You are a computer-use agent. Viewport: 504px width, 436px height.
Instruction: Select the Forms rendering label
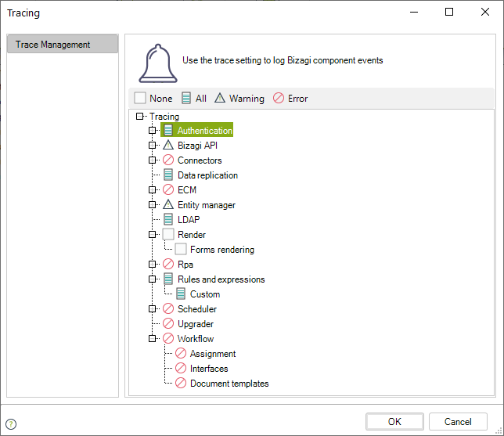point(222,249)
